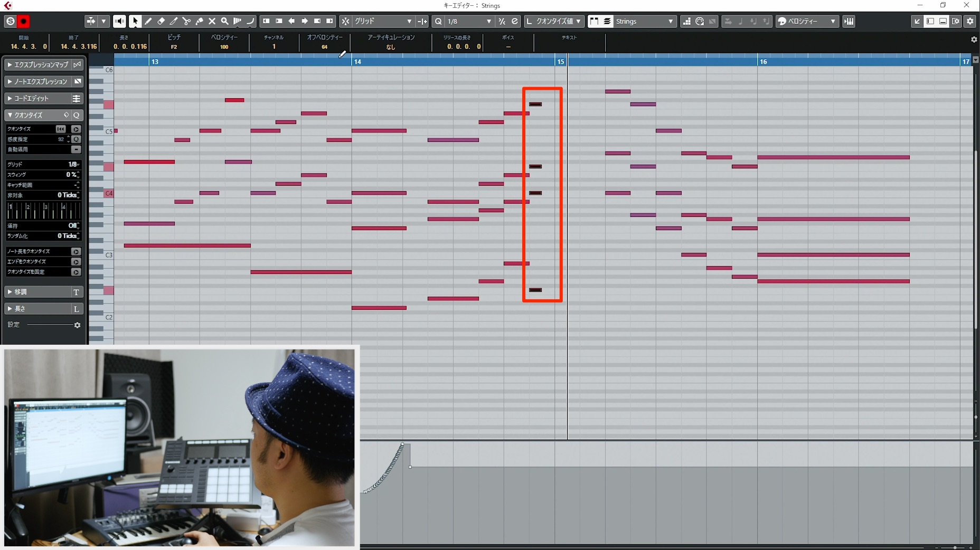Click the Expression Map panel icon
980x550 pixels.
77,64
